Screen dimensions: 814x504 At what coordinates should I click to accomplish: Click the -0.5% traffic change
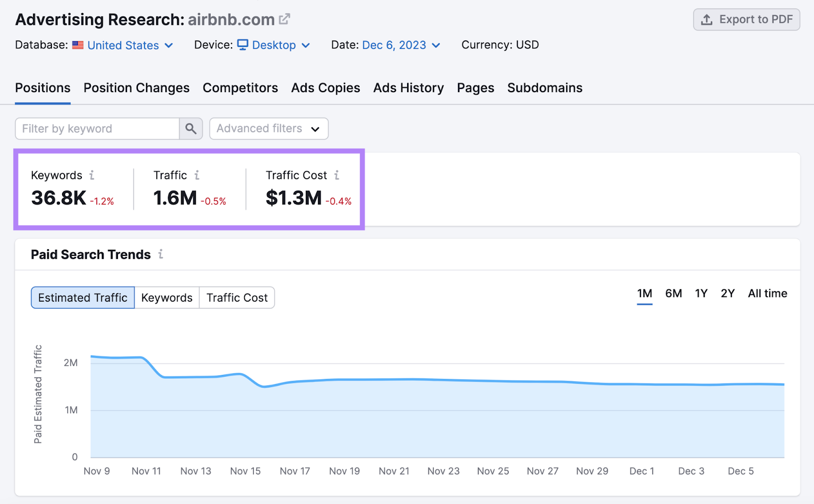coord(213,201)
